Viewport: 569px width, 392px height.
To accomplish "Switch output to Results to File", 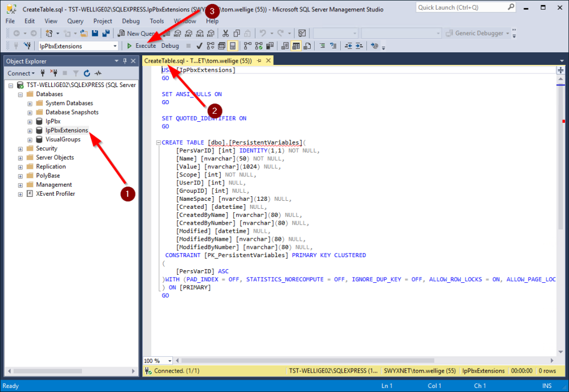I will pos(307,46).
